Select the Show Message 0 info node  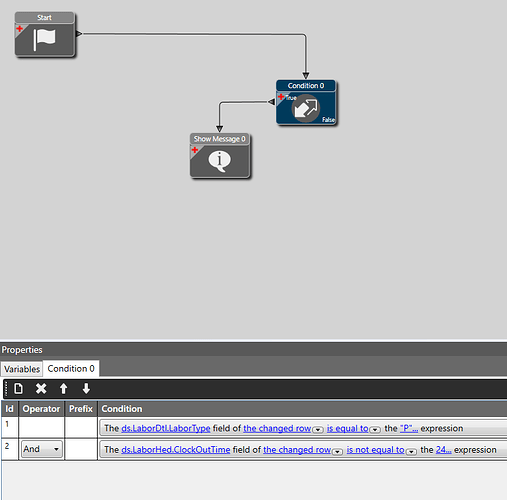coord(219,155)
